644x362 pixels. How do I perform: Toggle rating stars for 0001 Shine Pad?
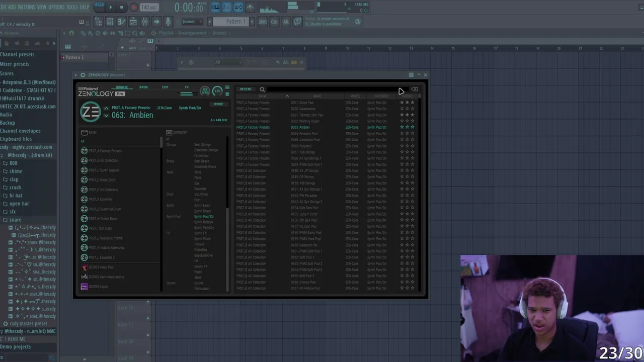point(407,103)
